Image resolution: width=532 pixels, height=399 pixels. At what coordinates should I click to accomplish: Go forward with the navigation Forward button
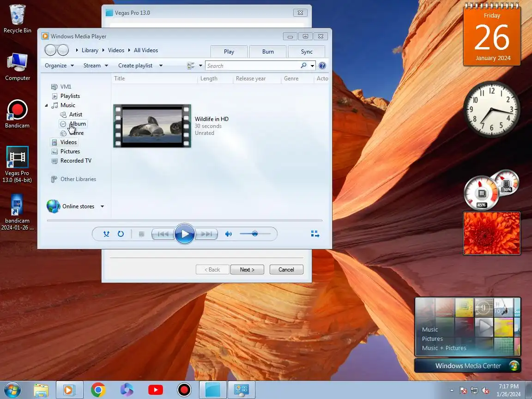tap(63, 50)
